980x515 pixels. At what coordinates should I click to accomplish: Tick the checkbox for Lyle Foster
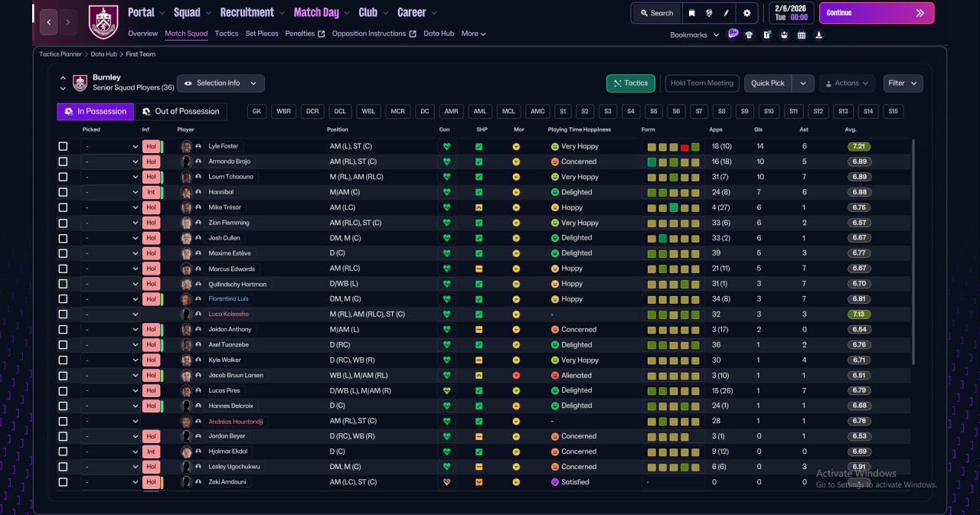point(63,146)
